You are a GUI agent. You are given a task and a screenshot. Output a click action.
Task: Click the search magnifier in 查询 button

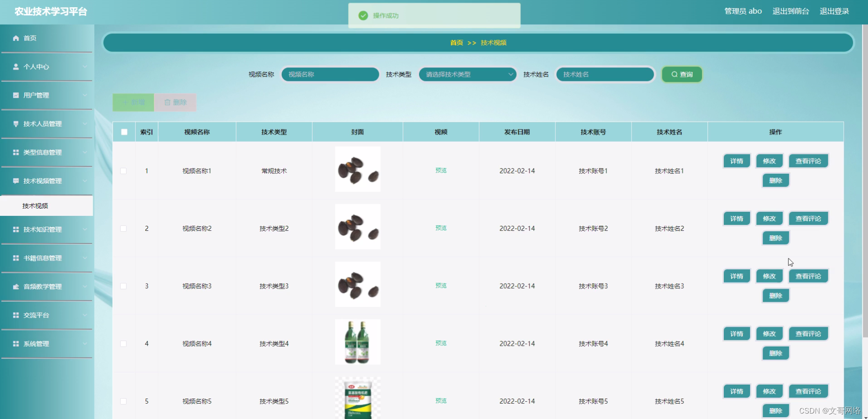coord(674,74)
